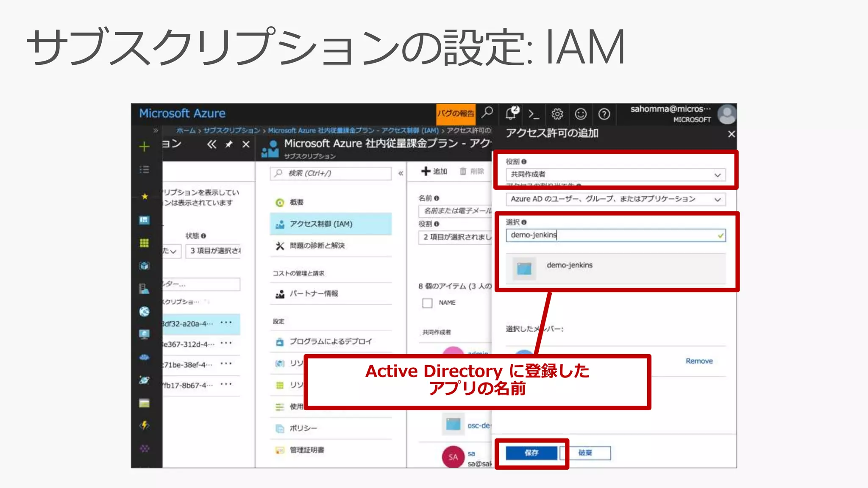Click the 破棄 button
Screen dimensions: 868x488
(x=585, y=453)
